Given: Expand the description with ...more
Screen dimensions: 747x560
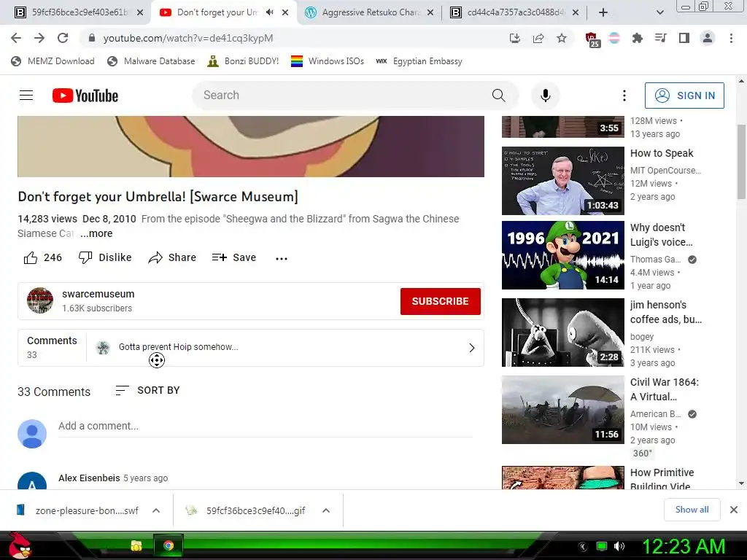Looking at the screenshot, I should pyautogui.click(x=96, y=233).
